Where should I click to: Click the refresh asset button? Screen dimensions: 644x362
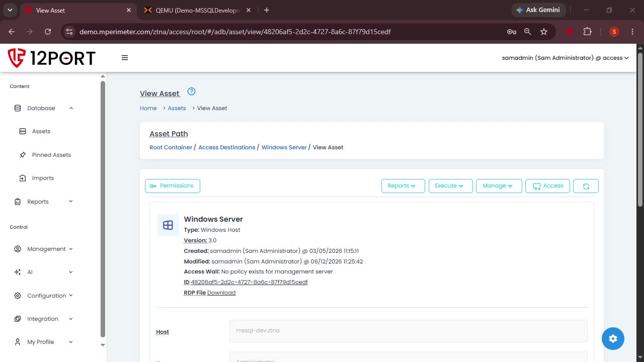point(586,186)
